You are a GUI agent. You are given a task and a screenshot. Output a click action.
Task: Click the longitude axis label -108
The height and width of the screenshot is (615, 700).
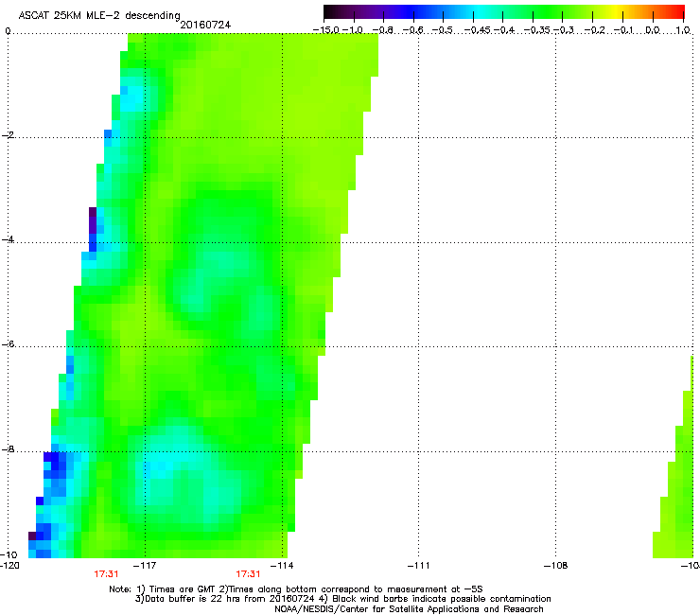point(556,566)
